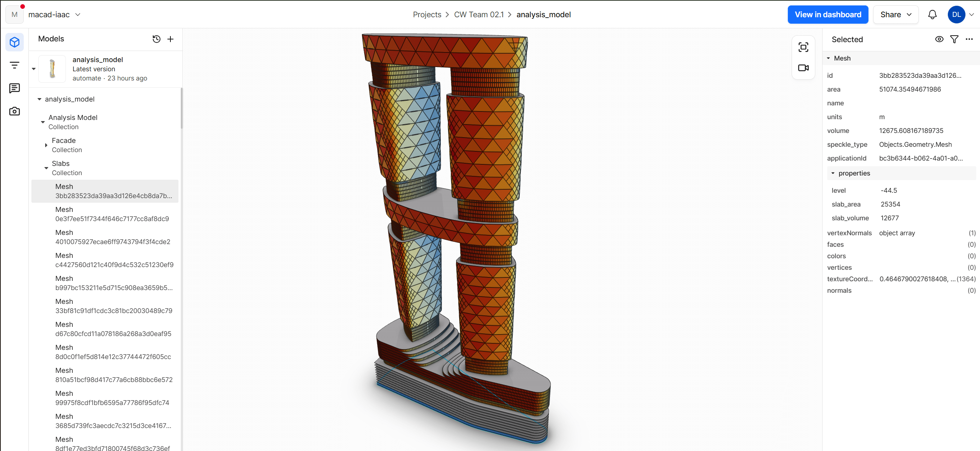Image resolution: width=980 pixels, height=451 pixels.
Task: Collapse the Slabs collection
Action: pyautogui.click(x=46, y=168)
